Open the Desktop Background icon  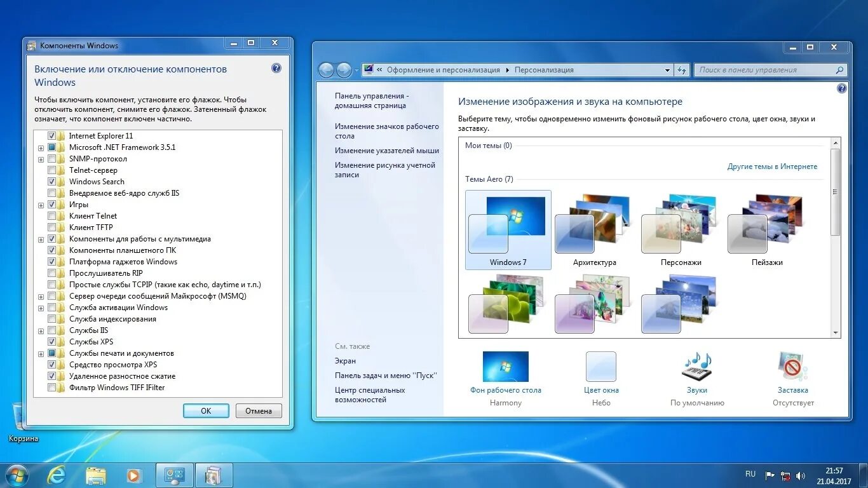click(506, 367)
